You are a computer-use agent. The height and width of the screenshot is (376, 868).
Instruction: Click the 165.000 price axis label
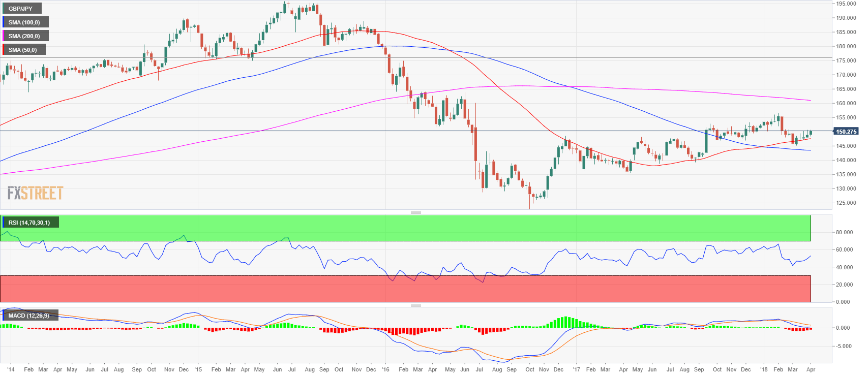tap(846, 89)
